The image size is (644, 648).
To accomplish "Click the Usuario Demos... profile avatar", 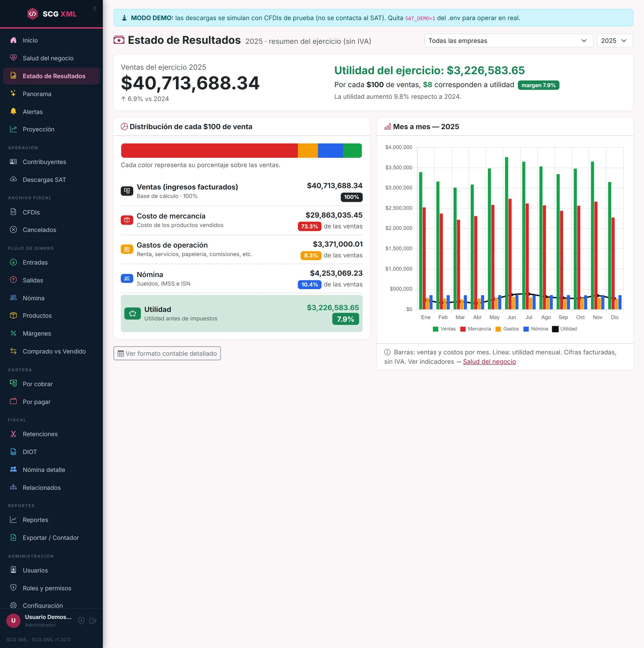I will (x=13, y=621).
